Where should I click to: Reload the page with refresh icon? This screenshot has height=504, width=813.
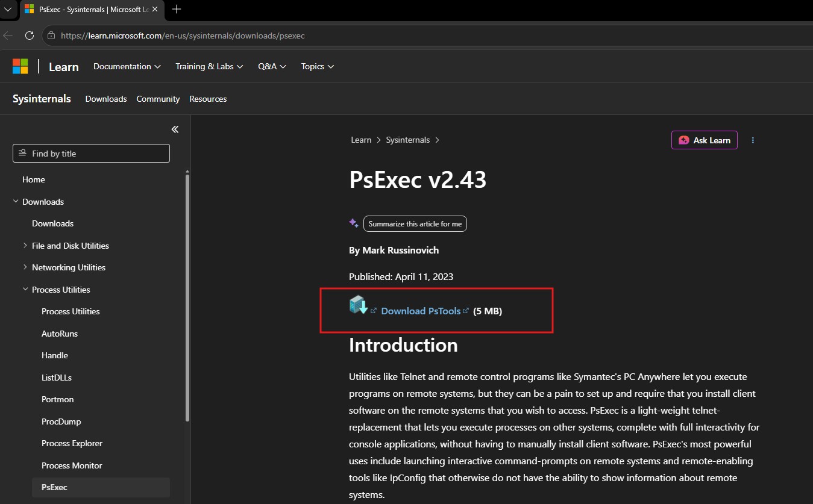(29, 36)
